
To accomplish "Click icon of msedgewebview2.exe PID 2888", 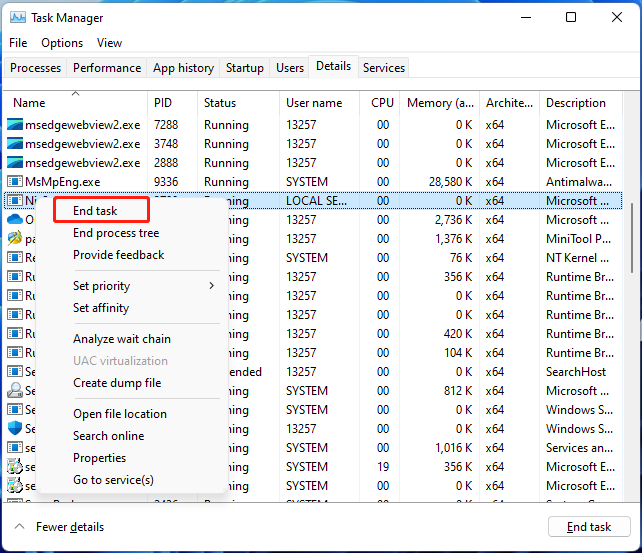I will pos(15,162).
